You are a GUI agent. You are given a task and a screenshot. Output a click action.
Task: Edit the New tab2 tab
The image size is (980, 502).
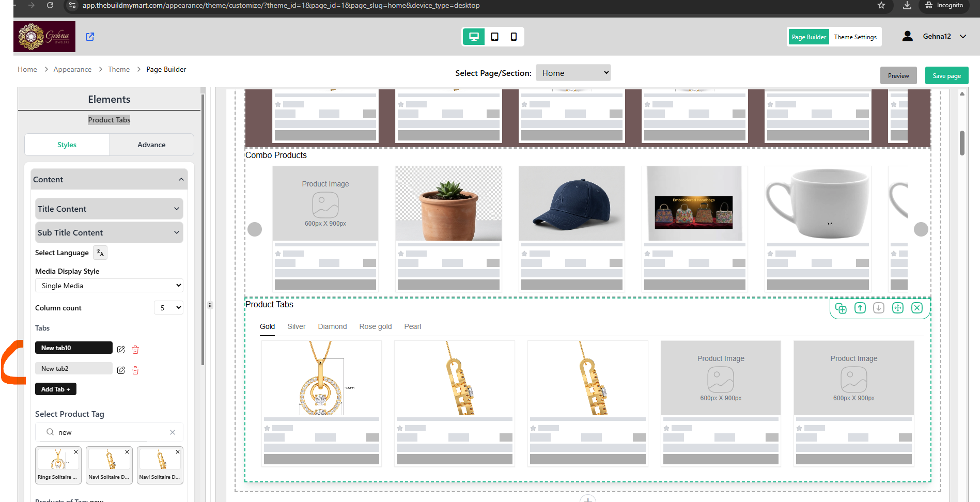(121, 370)
